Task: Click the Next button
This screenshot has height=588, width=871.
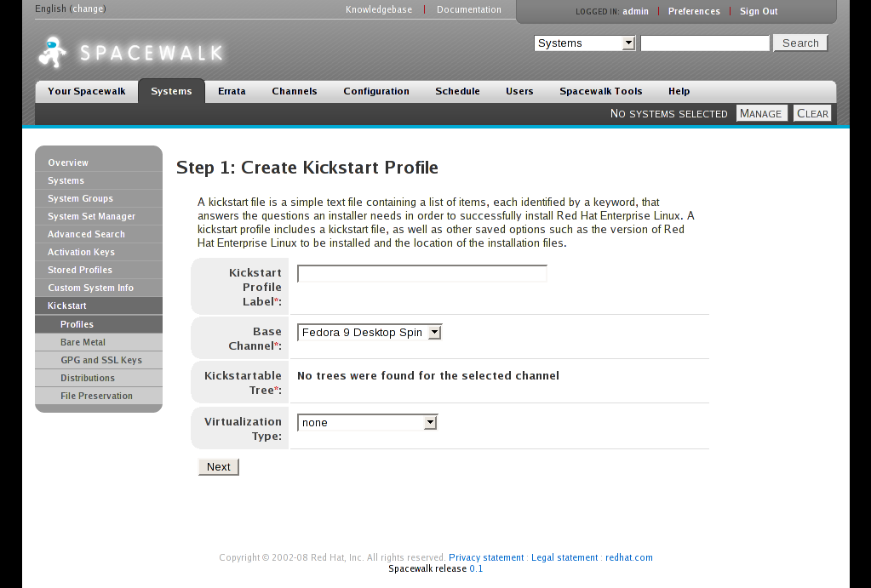Action: click(x=218, y=467)
